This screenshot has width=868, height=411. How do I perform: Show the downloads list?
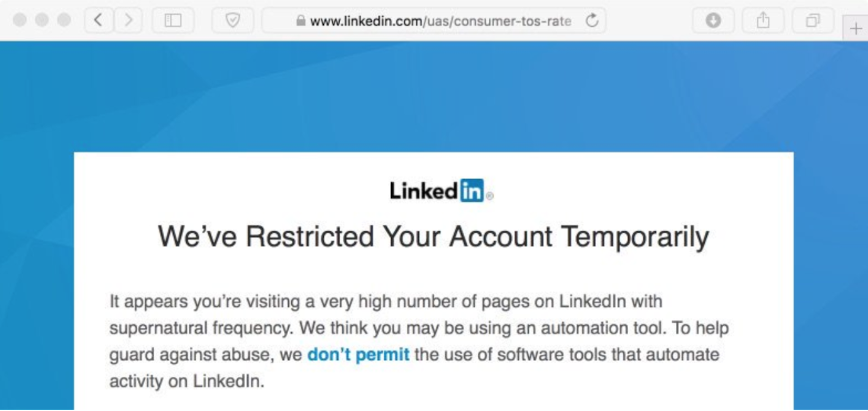pos(713,21)
